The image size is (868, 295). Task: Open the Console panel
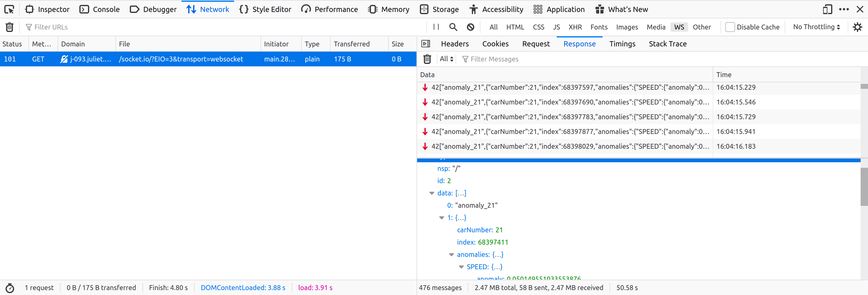99,10
